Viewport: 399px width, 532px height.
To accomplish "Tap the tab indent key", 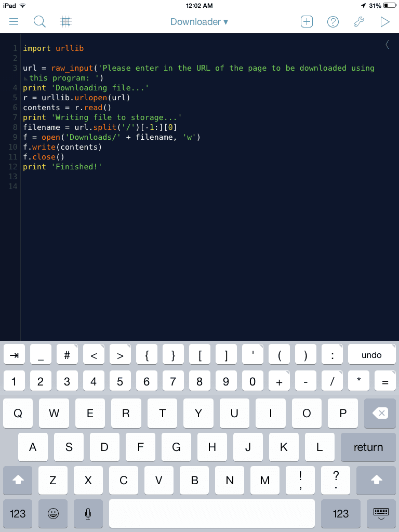I will click(14, 354).
